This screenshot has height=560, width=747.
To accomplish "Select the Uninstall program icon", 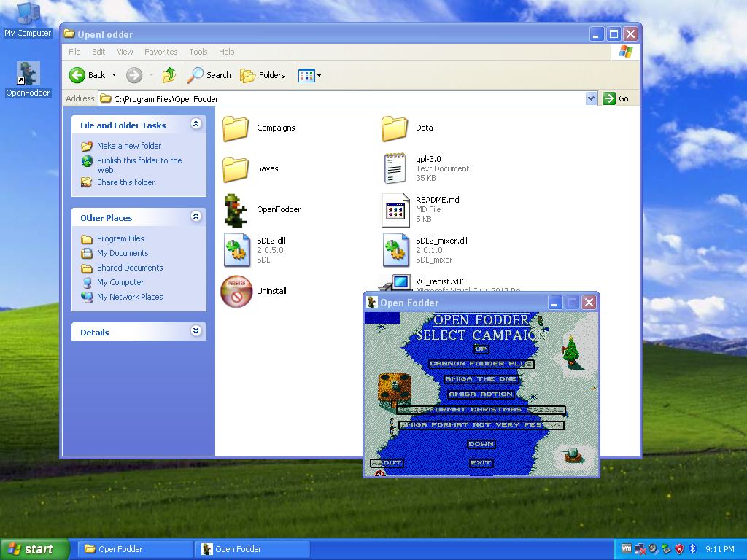I will point(236,291).
